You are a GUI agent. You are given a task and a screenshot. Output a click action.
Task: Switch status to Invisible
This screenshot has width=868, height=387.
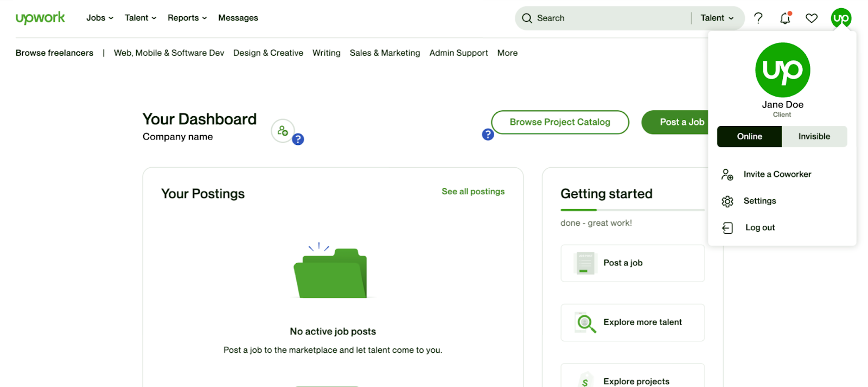[814, 137]
